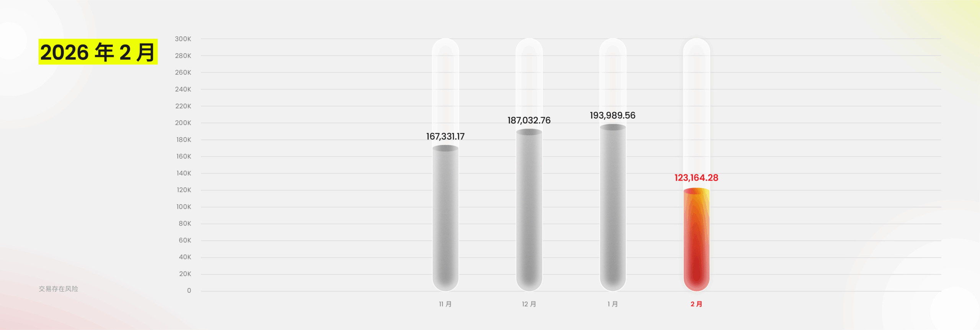Select the "12 月" axis label
980x330 pixels.
click(529, 304)
